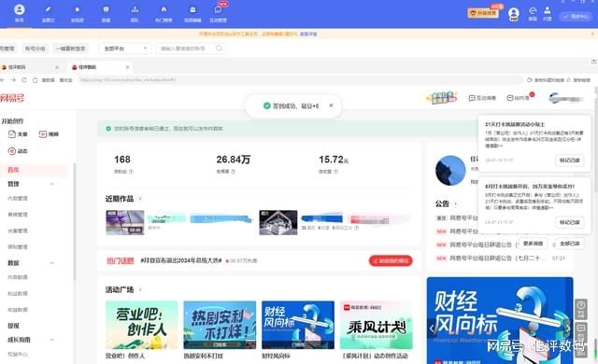Click the info icon beside the 168 stat

131,172
